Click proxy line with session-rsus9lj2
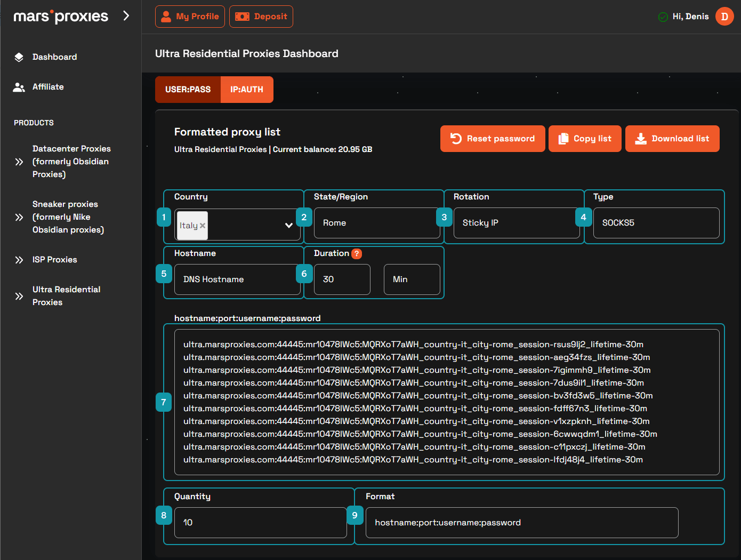 (413, 345)
